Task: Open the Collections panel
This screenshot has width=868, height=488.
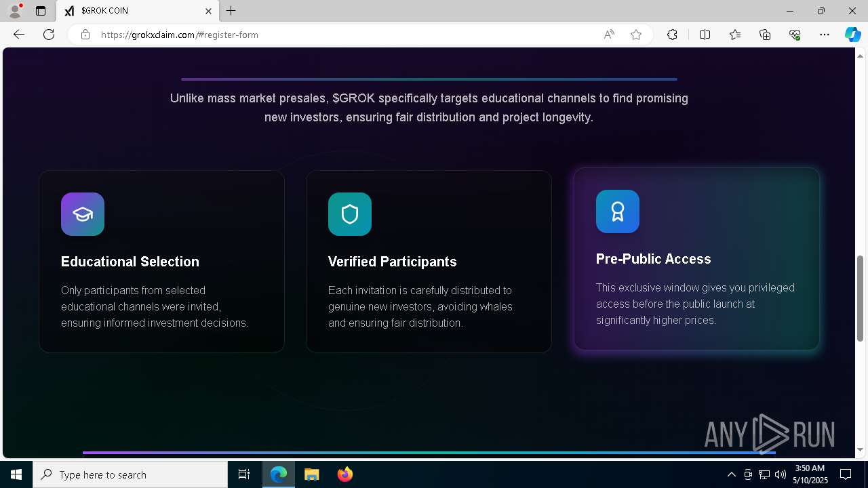Action: point(765,35)
